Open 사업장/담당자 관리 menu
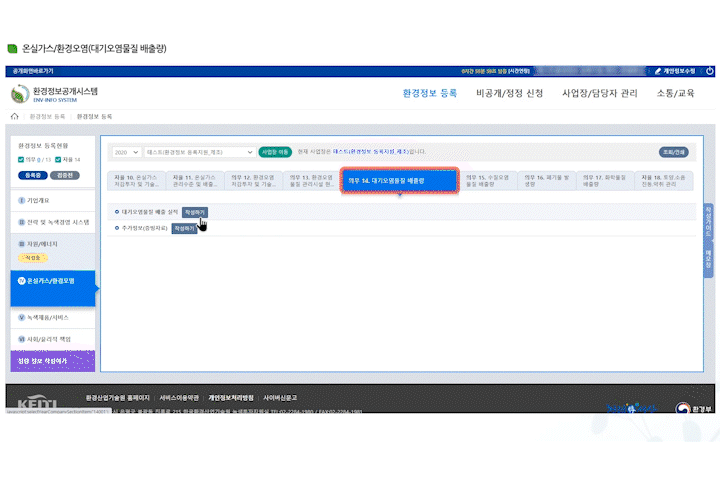 [599, 93]
